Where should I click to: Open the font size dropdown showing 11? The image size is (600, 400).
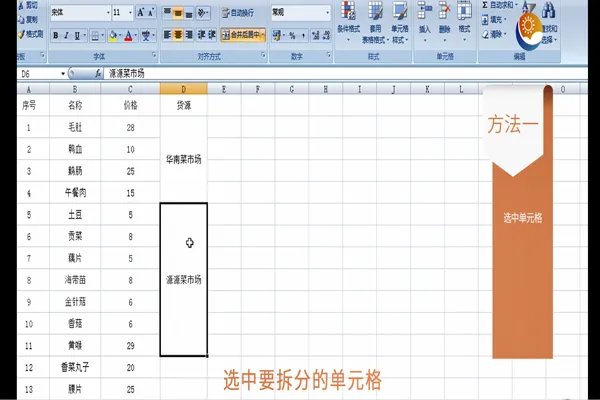pyautogui.click(x=130, y=13)
